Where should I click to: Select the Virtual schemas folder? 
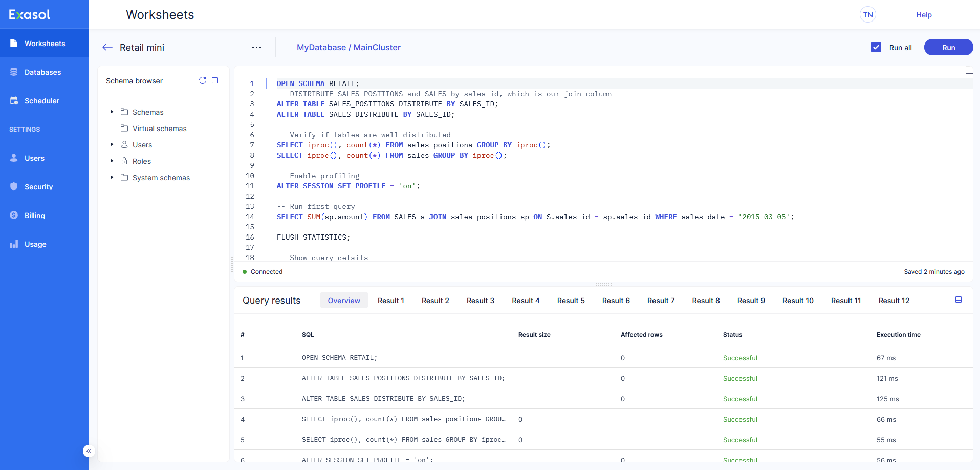coord(159,129)
